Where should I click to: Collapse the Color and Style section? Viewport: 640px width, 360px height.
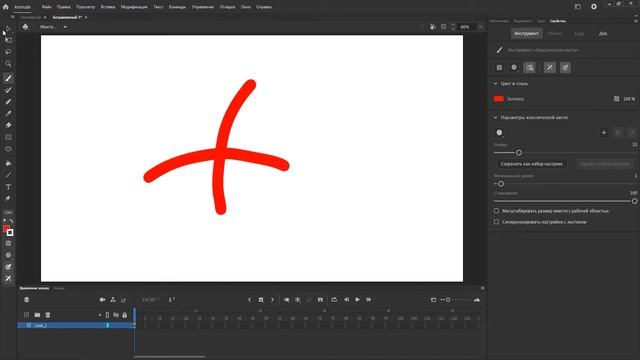pyautogui.click(x=496, y=84)
